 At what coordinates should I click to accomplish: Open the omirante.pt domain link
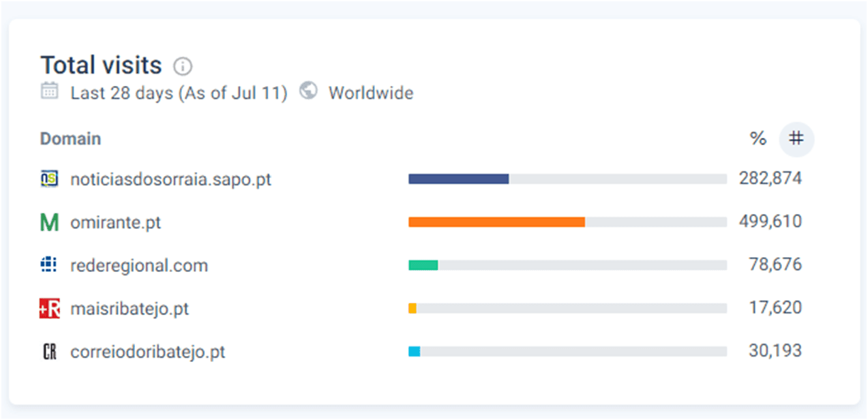tap(116, 222)
